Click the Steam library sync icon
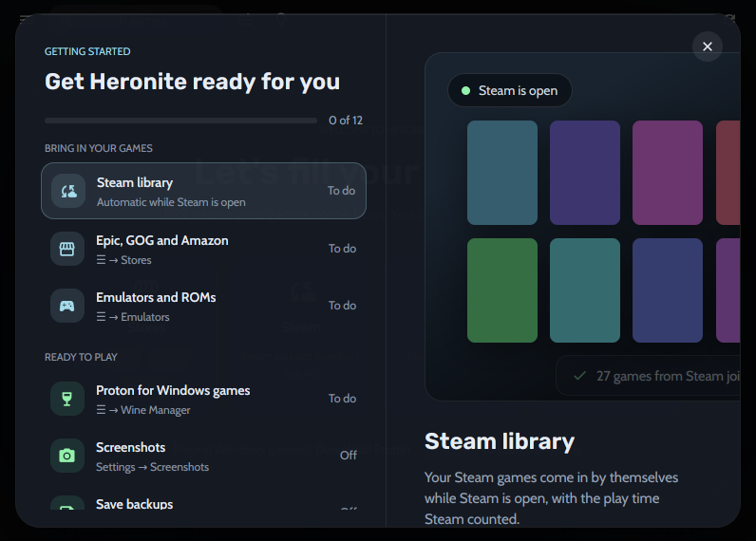Image resolution: width=756 pixels, height=541 pixels. click(68, 191)
